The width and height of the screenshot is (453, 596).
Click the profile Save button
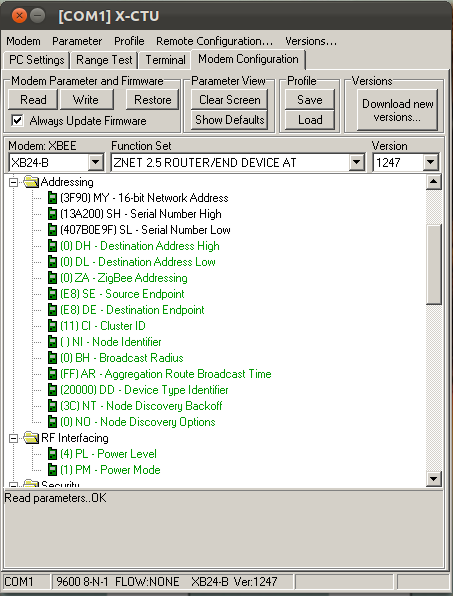(x=310, y=100)
